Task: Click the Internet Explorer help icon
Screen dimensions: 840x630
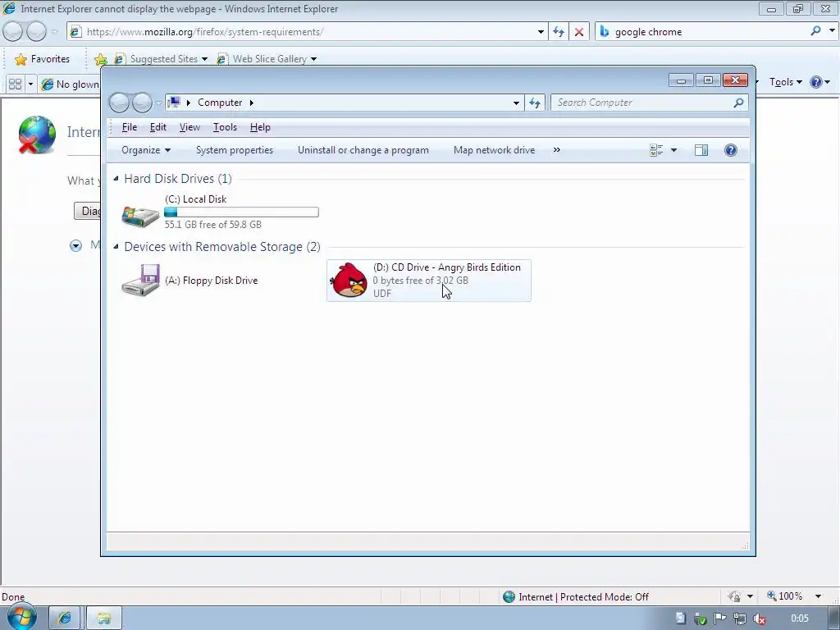Action: [816, 82]
